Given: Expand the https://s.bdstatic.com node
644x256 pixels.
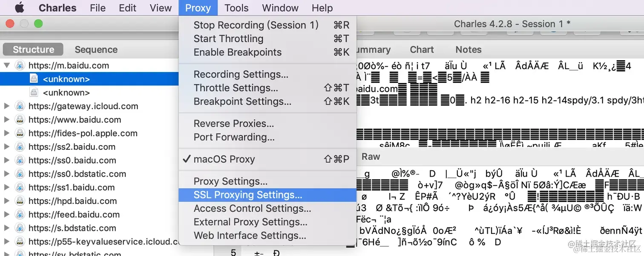Looking at the screenshot, I should click(6, 228).
